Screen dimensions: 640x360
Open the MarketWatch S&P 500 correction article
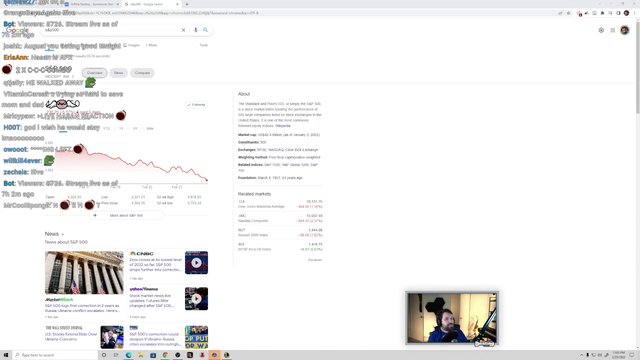pyautogui.click(x=82, y=308)
